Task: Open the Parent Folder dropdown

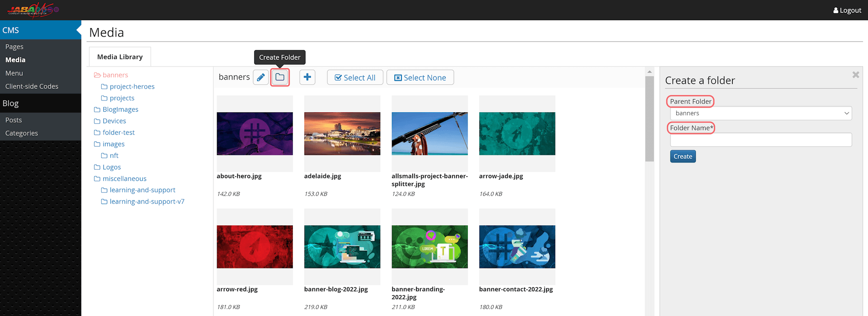Action: pyautogui.click(x=761, y=113)
